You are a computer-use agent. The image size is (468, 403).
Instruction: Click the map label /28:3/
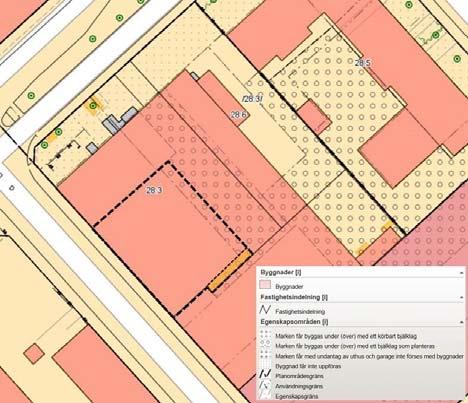click(x=252, y=99)
